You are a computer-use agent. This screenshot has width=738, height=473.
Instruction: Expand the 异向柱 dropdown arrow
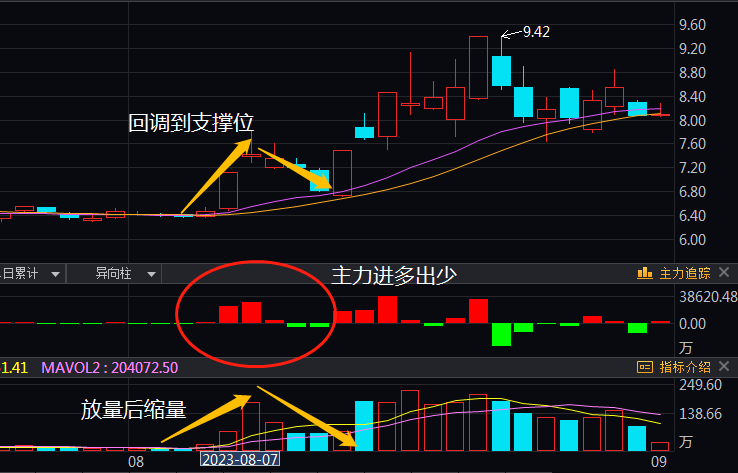pyautogui.click(x=151, y=273)
